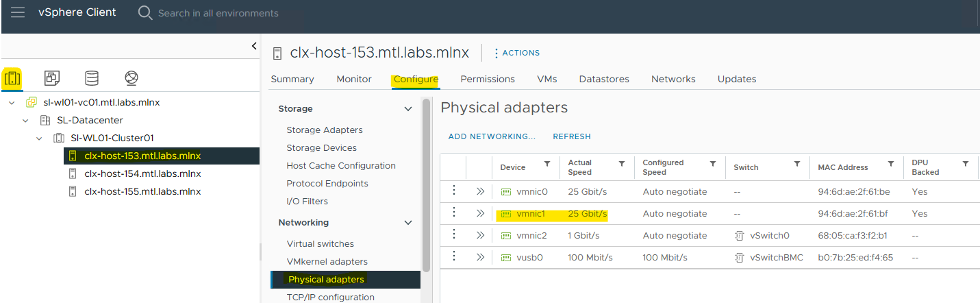Open the VMs tab
Screen dimensions: 980x303
pyautogui.click(x=546, y=79)
